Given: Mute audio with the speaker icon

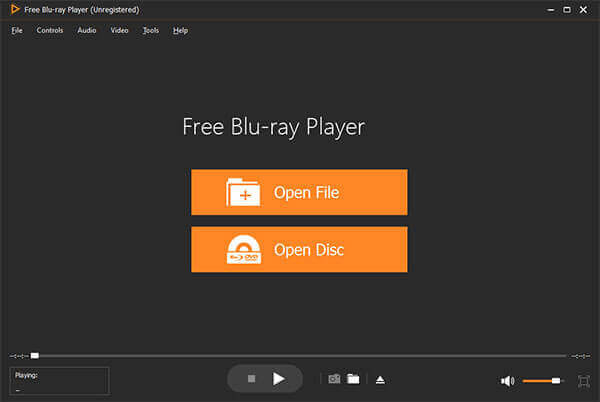Looking at the screenshot, I should pos(507,380).
